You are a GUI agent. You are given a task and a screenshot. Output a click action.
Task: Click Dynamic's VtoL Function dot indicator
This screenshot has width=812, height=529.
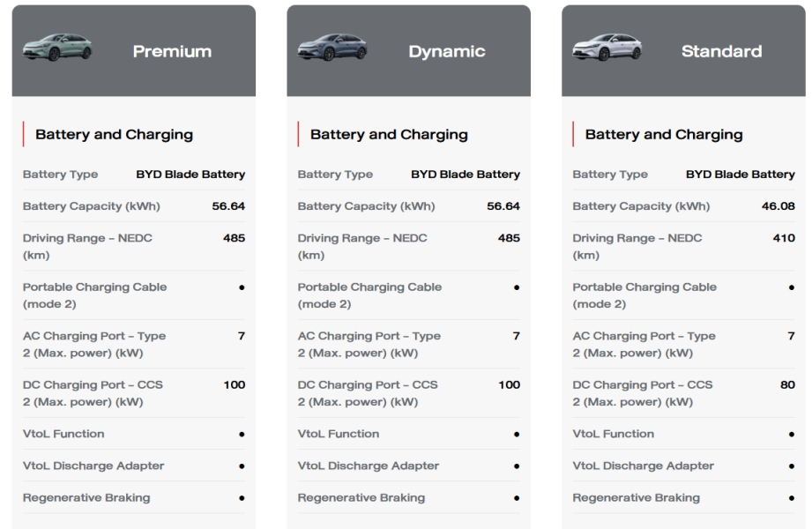tap(517, 434)
